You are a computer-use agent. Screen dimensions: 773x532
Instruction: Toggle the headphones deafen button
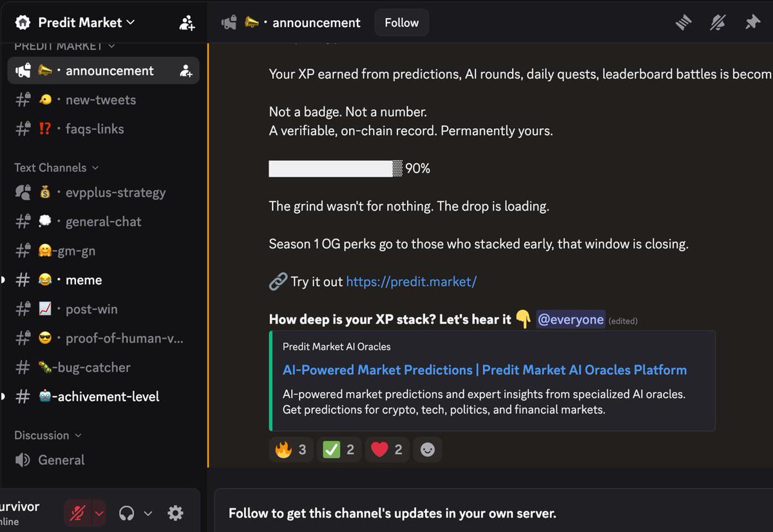coord(127,513)
